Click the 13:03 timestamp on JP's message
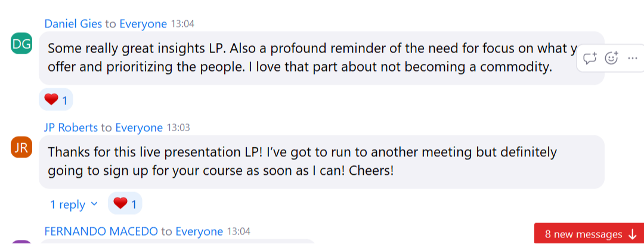The image size is (644, 244). pos(178,128)
